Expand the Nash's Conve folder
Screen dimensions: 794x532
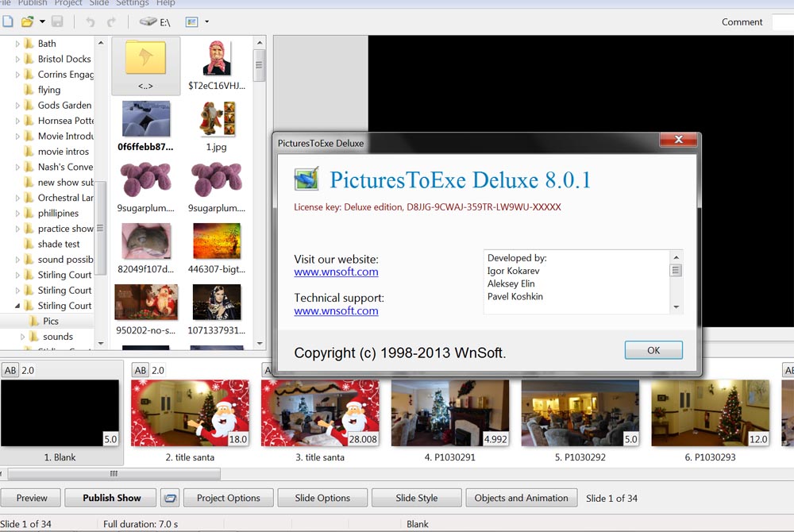17,167
